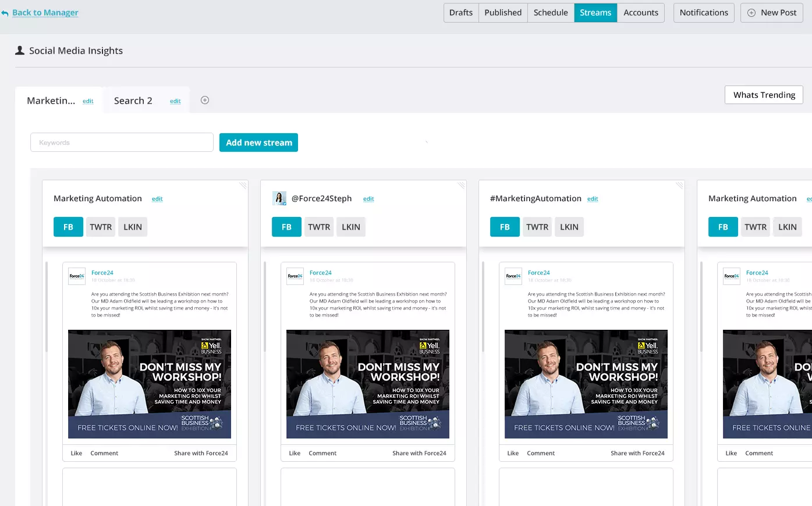Click the scrollbar in the #MarketingAutomation stream
This screenshot has height=506, width=812.
(484, 307)
